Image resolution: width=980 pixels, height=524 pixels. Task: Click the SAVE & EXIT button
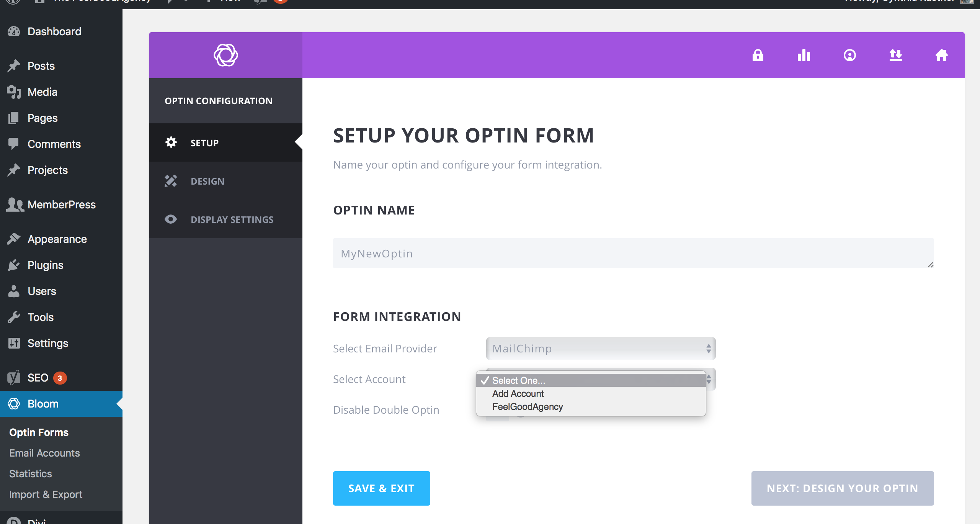[382, 488]
